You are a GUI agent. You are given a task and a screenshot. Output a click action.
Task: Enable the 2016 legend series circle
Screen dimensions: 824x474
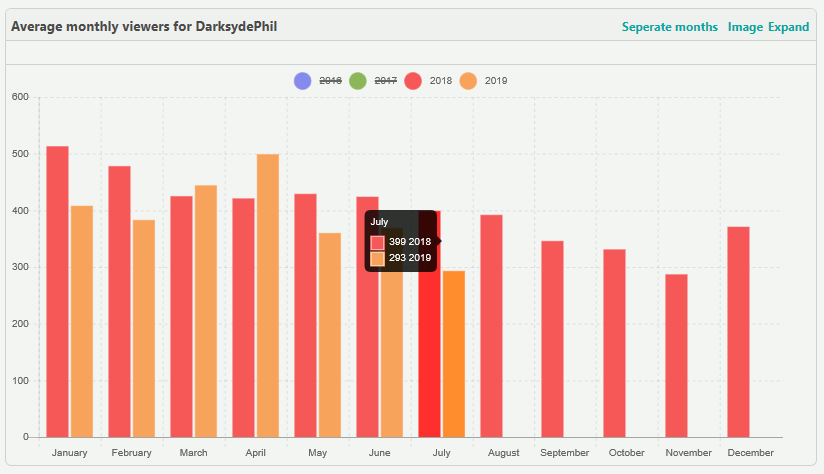303,81
